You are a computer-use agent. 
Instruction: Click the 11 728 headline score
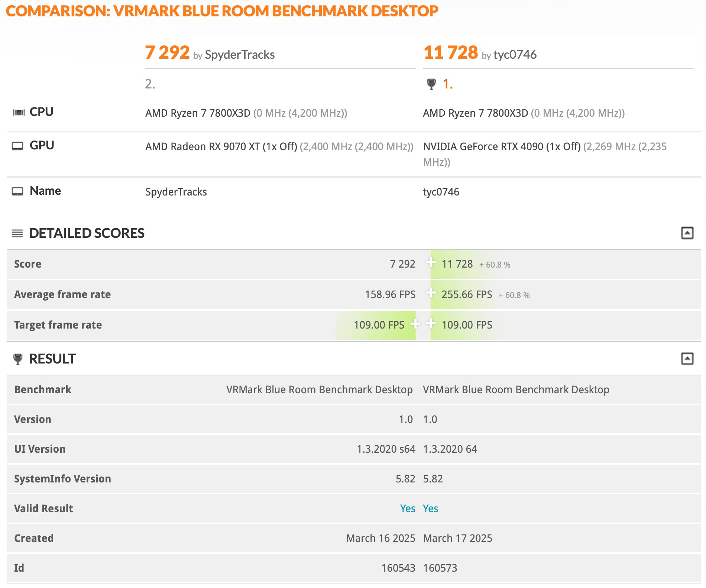[450, 52]
